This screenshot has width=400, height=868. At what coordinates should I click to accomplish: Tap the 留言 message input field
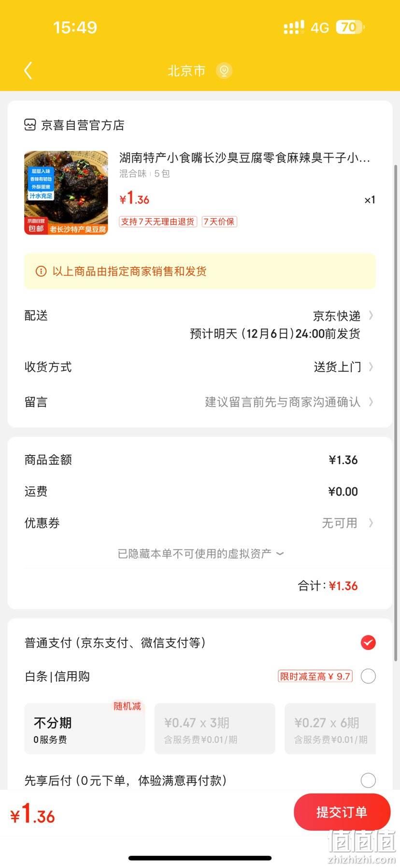coord(200,402)
